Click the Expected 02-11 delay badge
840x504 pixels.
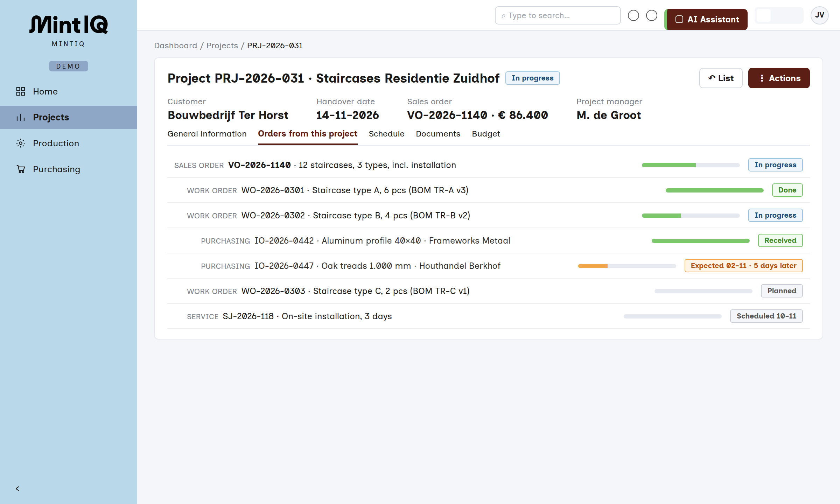click(x=743, y=266)
